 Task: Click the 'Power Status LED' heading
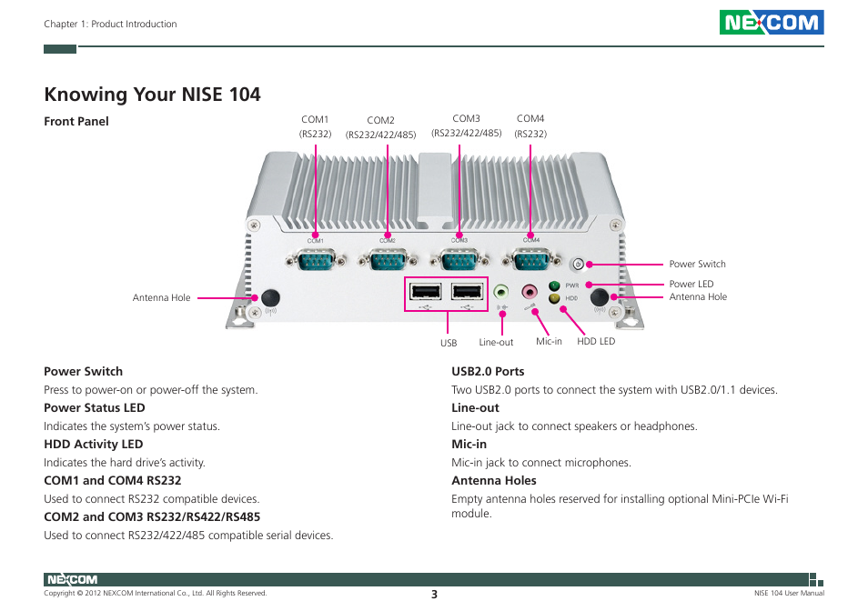tap(94, 407)
